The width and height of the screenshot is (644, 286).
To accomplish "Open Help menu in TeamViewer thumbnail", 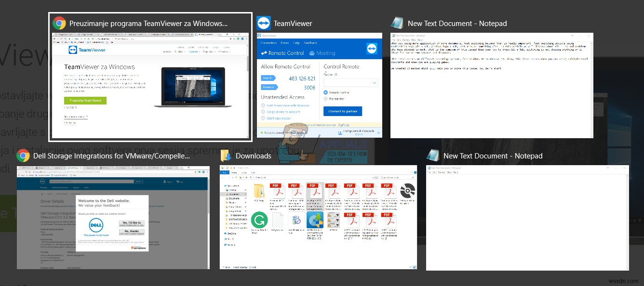I will (x=296, y=43).
